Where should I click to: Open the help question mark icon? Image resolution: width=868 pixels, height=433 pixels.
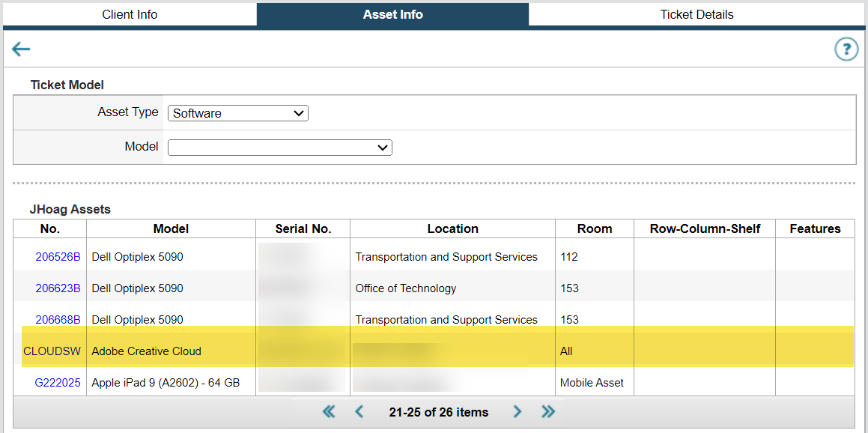point(846,49)
